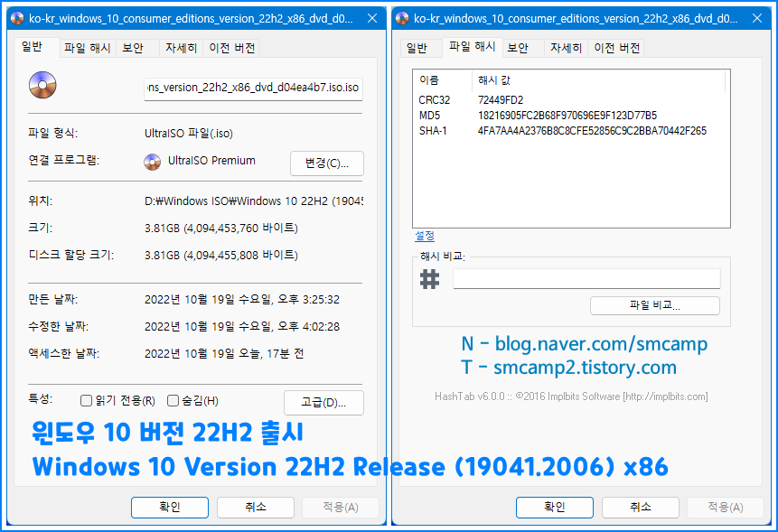This screenshot has height=532, width=778.
Task: Click the file name input field
Action: [253, 89]
